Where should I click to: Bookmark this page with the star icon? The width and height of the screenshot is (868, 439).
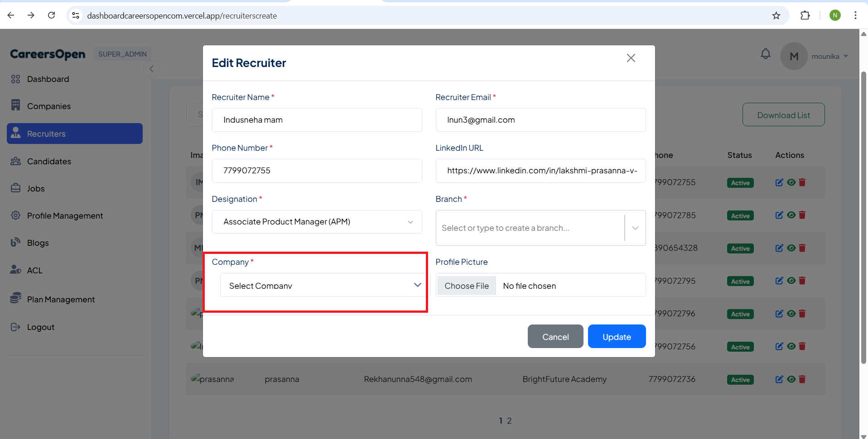point(776,15)
